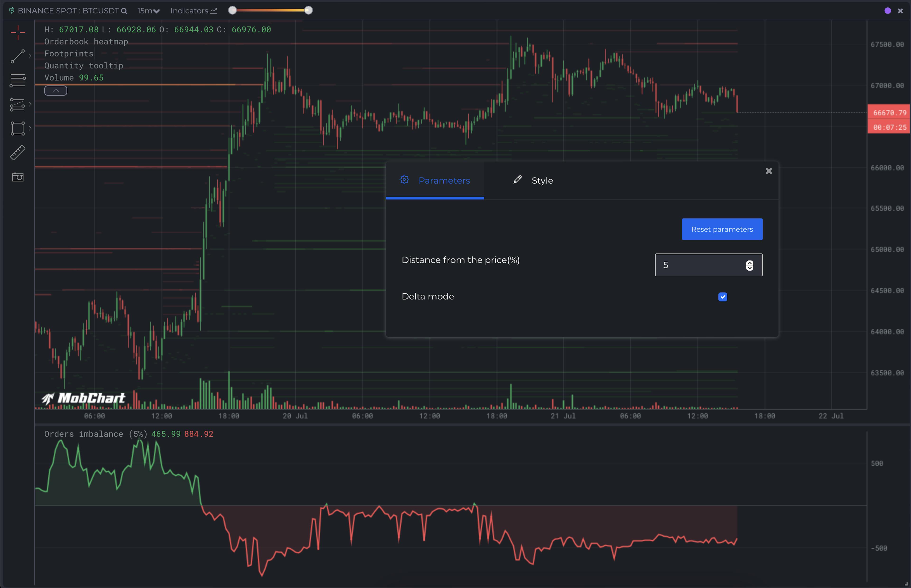Viewport: 911px width, 588px height.
Task: Select the trend line drawing tool
Action: pyautogui.click(x=18, y=56)
